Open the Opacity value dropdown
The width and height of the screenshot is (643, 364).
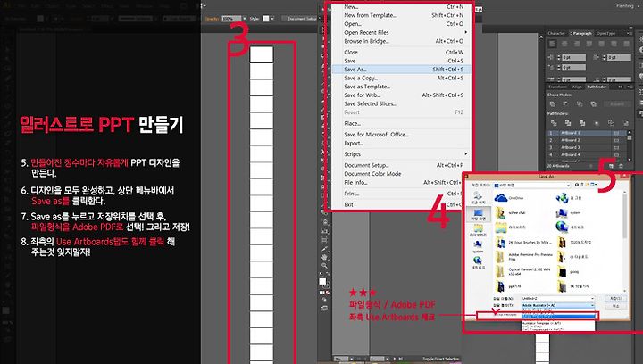[x=245, y=19]
